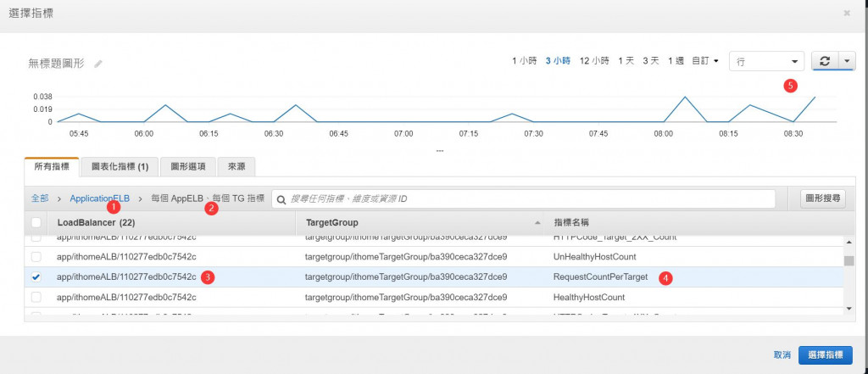Click the 取消 cancel link

click(x=782, y=355)
